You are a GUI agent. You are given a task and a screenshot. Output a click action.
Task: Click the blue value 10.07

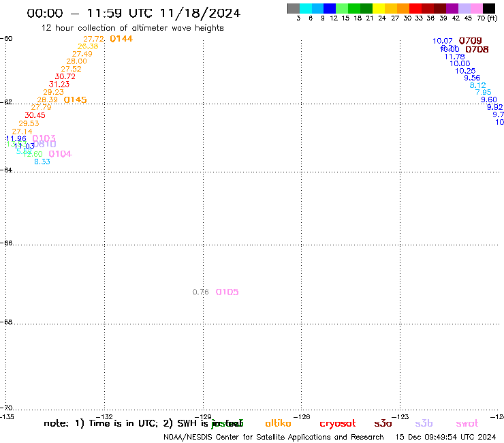pos(442,41)
